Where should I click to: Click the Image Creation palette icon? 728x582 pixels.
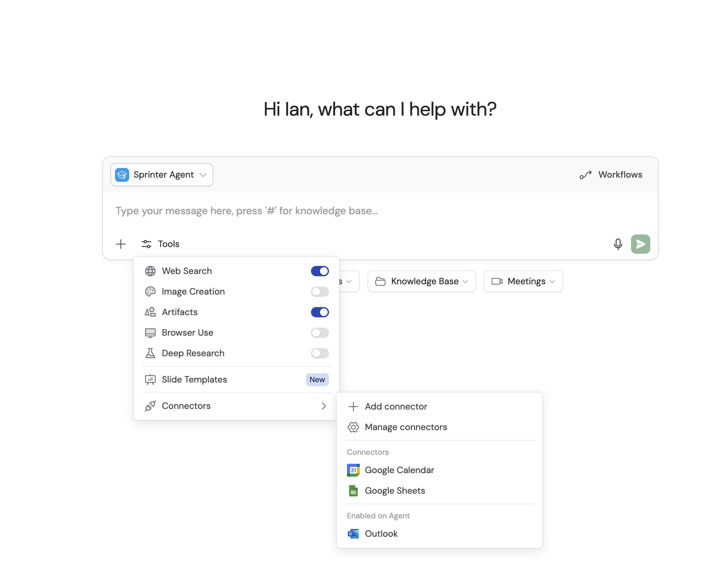pos(150,291)
